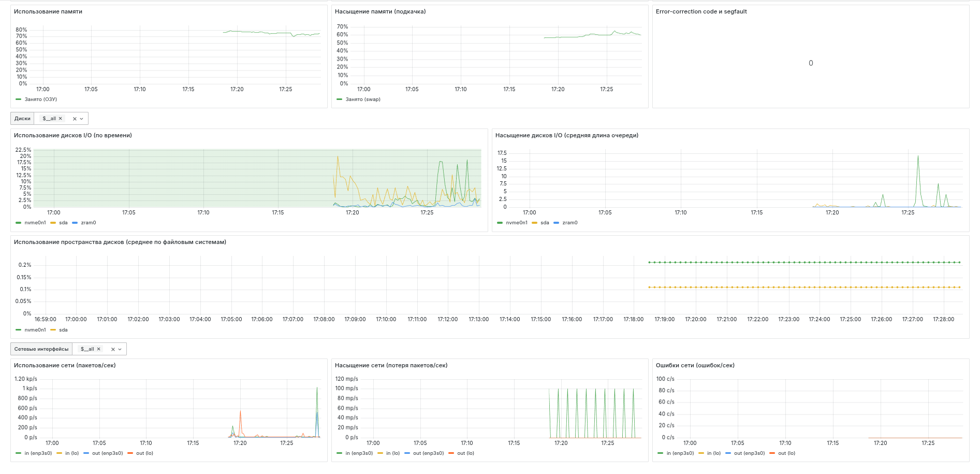The image size is (980, 474).
Task: Click out (enp3s0) marker in packet loss legend
Action: (x=407, y=453)
